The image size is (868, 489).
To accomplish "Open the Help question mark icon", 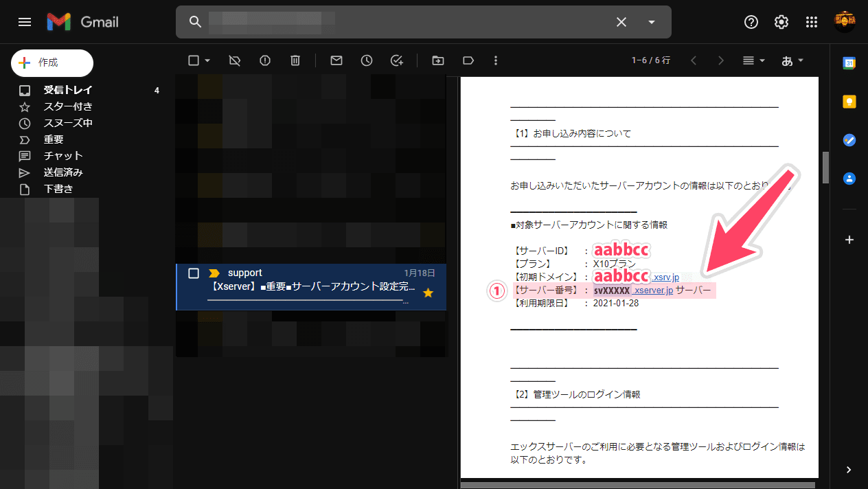I will tap(751, 22).
